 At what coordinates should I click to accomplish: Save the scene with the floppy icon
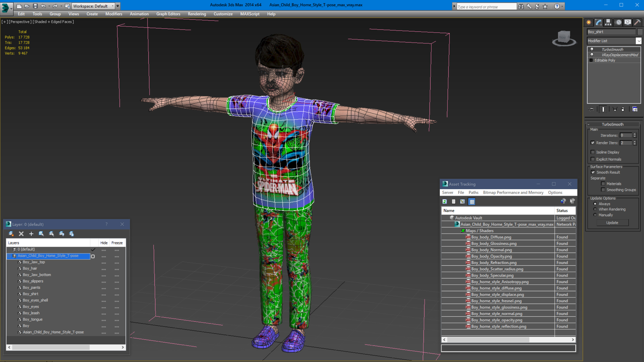tap(35, 6)
